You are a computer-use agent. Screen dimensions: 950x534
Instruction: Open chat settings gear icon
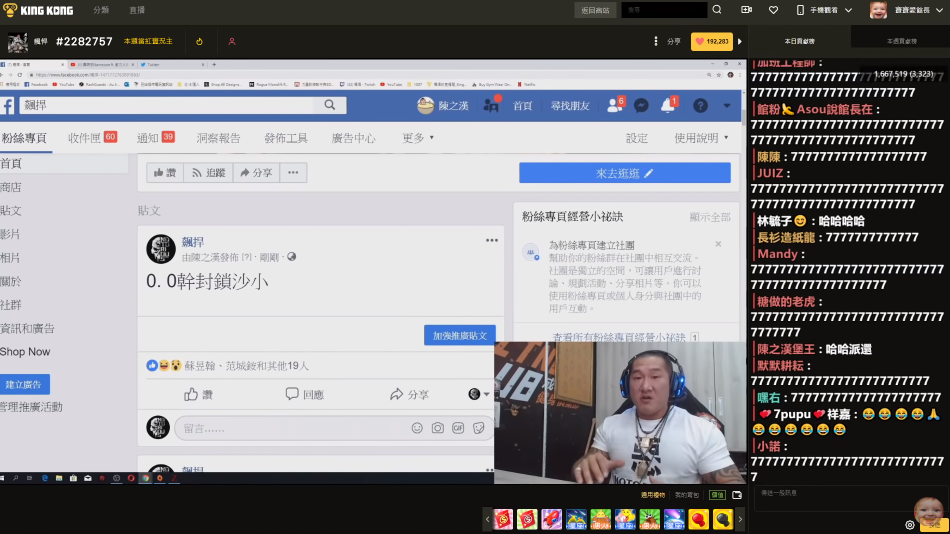coord(910,524)
